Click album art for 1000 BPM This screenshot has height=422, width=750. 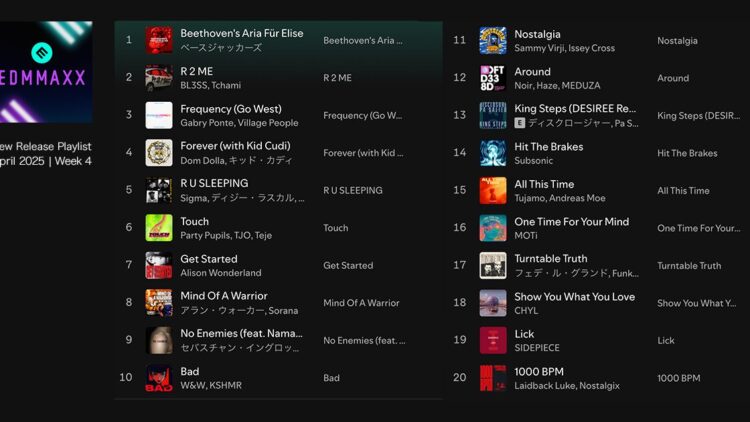point(493,378)
